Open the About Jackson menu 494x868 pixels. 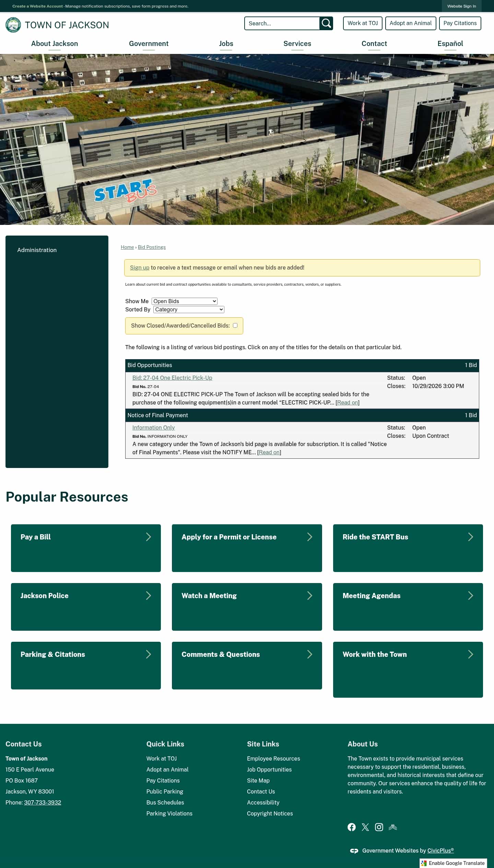[x=55, y=44]
